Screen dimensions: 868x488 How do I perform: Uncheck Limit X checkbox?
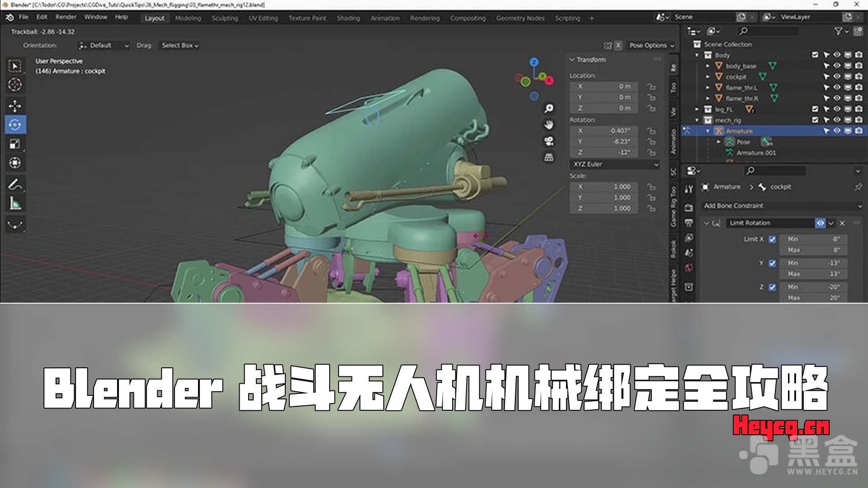click(x=772, y=239)
